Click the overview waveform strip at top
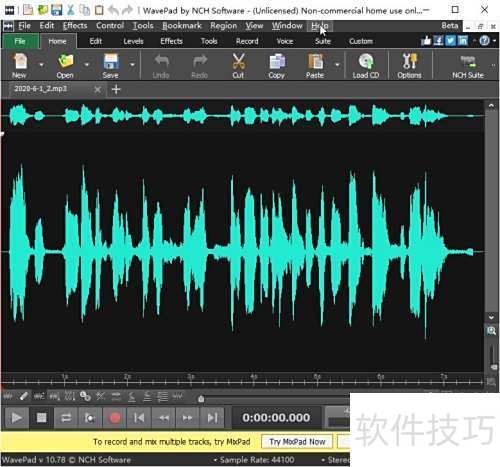Image resolution: width=500 pixels, height=467 pixels. 243,115
